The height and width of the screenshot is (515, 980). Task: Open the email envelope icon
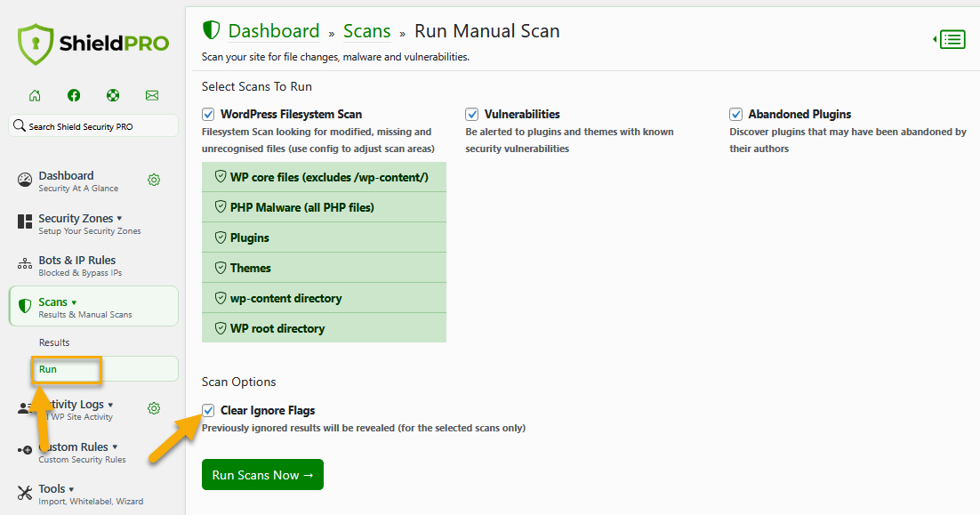(x=152, y=95)
